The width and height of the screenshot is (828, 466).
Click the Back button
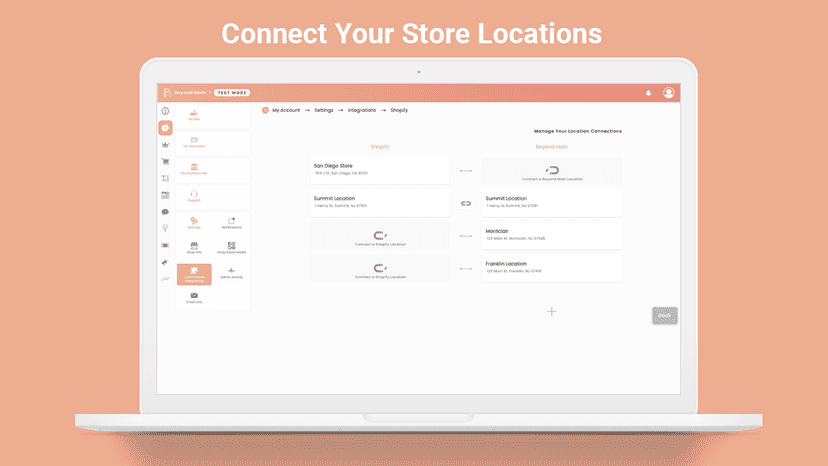pos(665,315)
